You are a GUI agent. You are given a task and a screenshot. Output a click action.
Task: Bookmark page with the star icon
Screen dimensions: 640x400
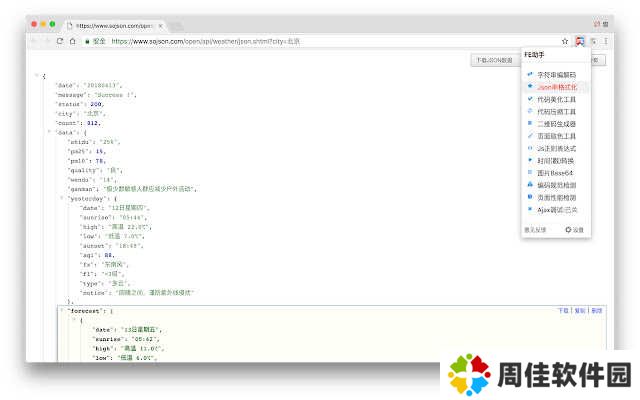(565, 41)
